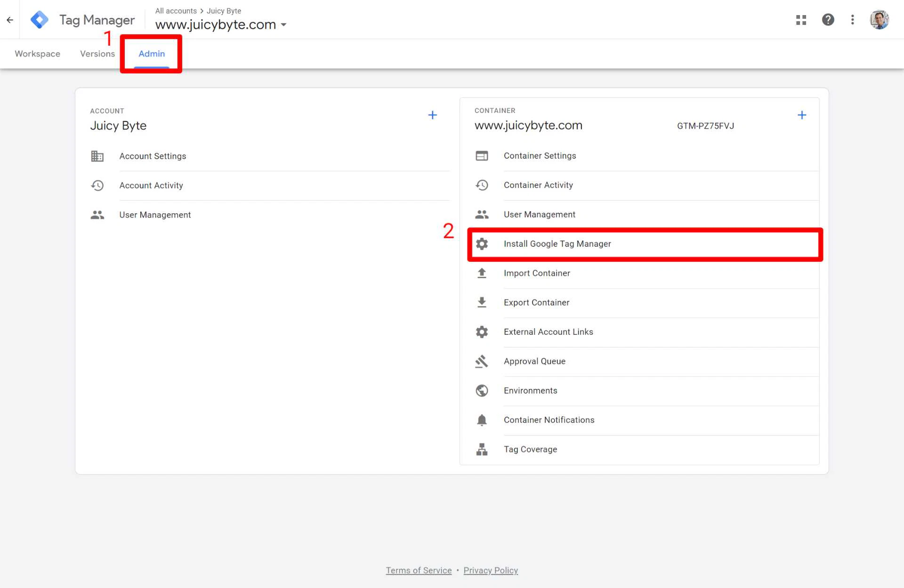
Task: Click the help question mark icon
Action: coord(828,20)
